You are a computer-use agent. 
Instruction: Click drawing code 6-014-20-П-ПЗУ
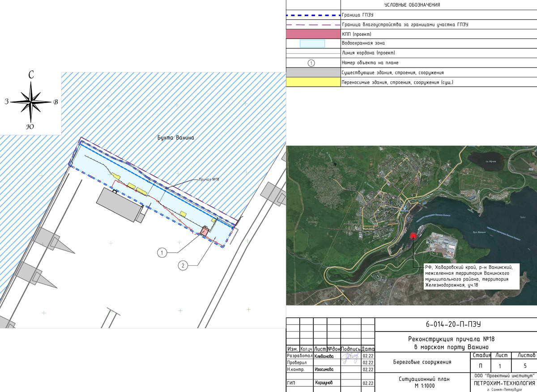456,324
